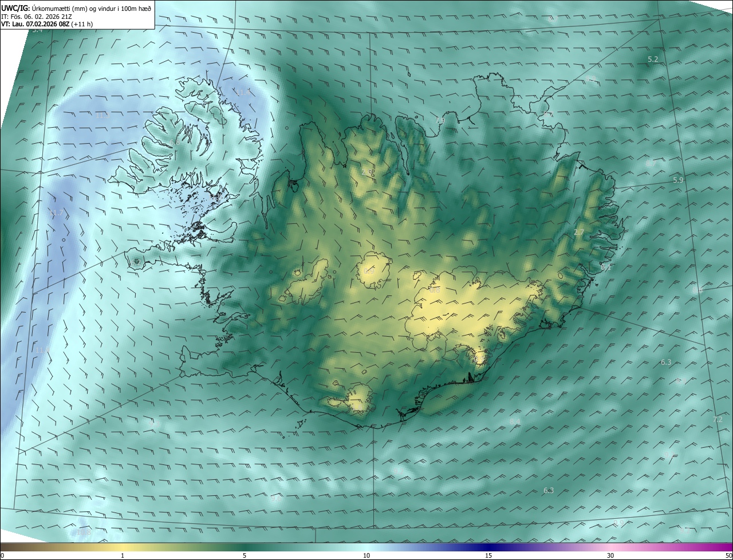Click the 7.9 value near the north coast
Screen dimensions: 733x560
(x=440, y=120)
